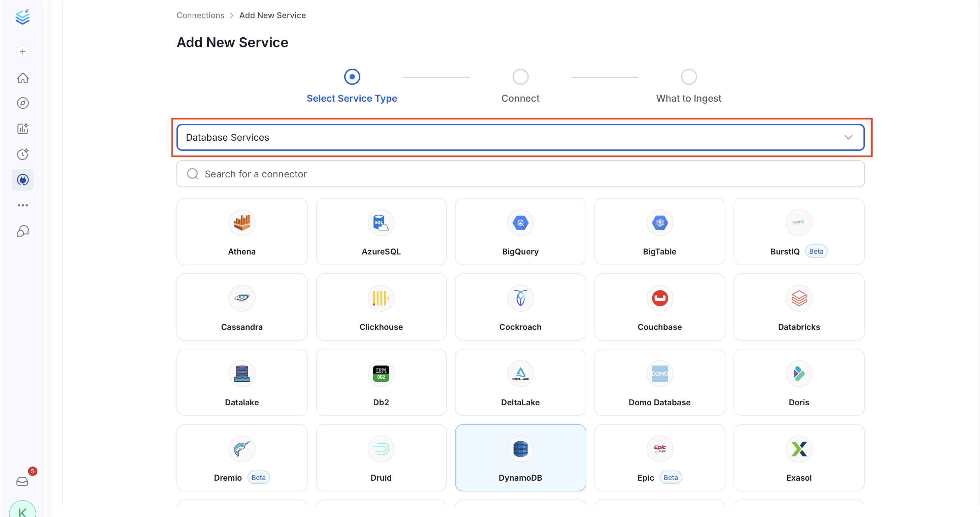Go to the Connections breadcrumb link
The height and width of the screenshot is (517, 980).
coord(200,15)
